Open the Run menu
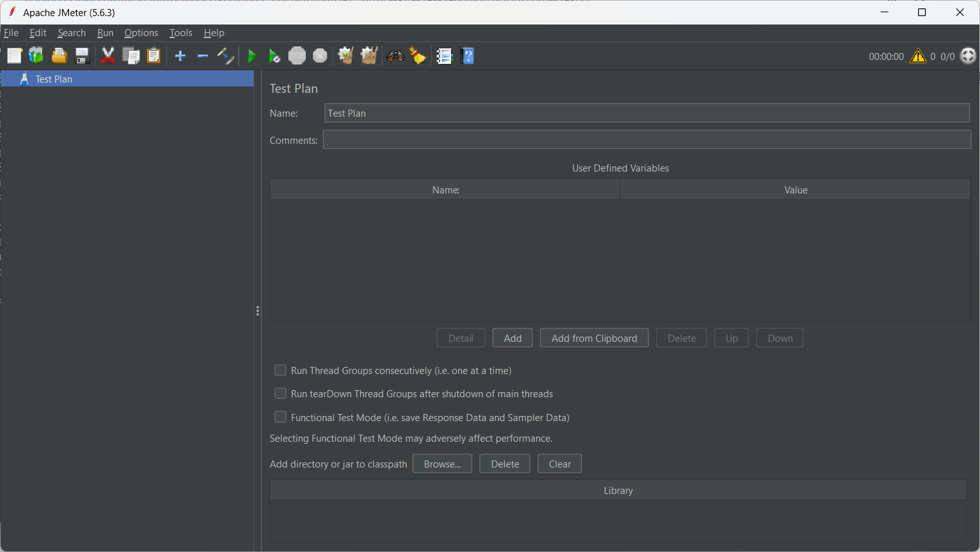Screen dimensions: 980x552 (105, 33)
